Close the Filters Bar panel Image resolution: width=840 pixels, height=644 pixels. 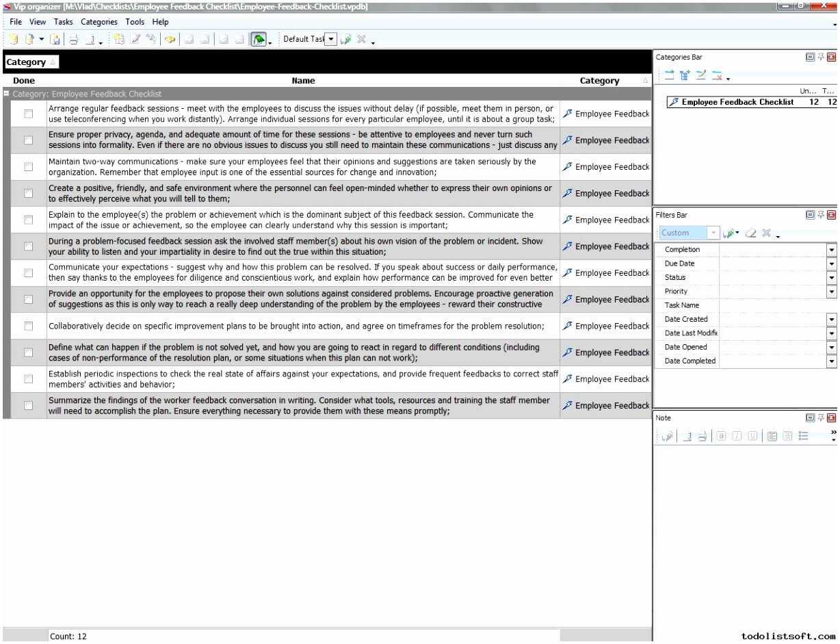point(831,214)
